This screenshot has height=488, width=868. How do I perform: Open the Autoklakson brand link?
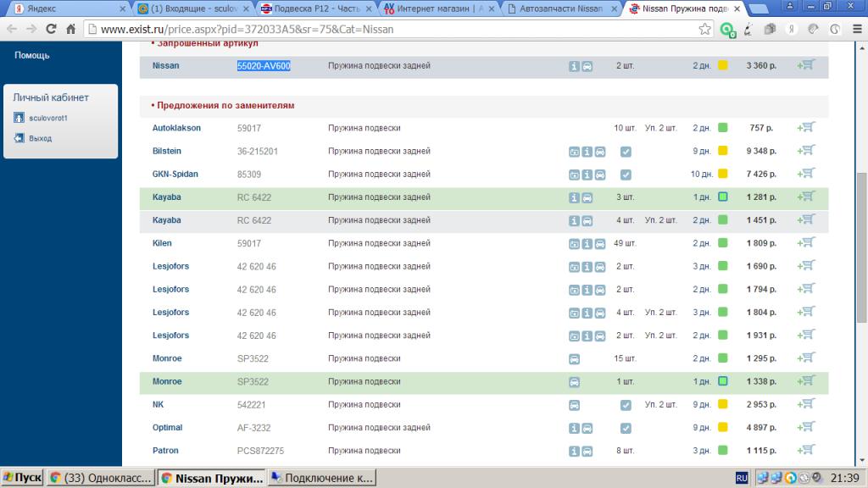tap(176, 128)
